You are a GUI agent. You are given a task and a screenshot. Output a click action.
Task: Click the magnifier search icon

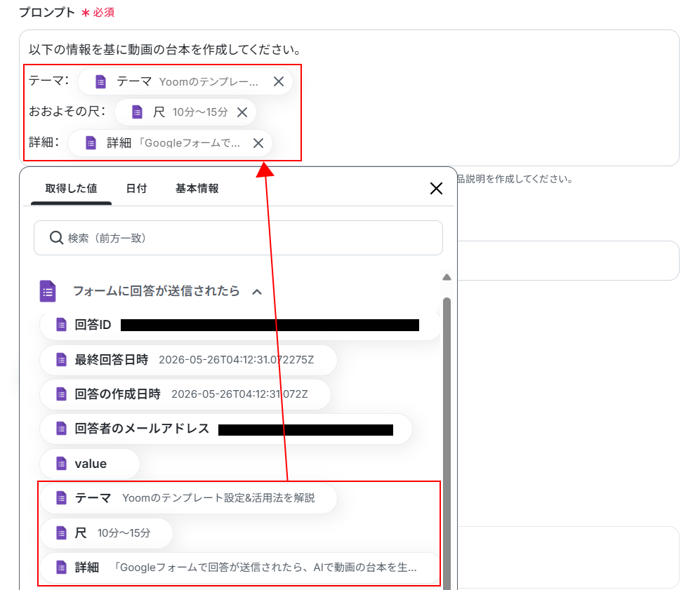[56, 238]
